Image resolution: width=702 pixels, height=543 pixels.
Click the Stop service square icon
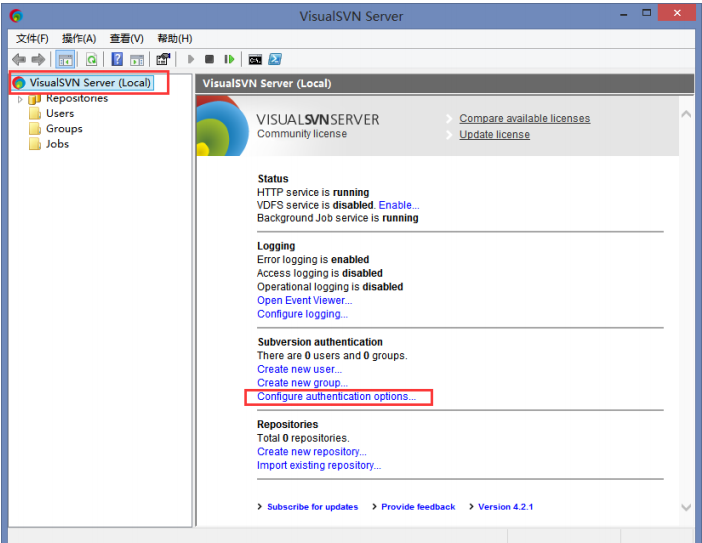209,59
